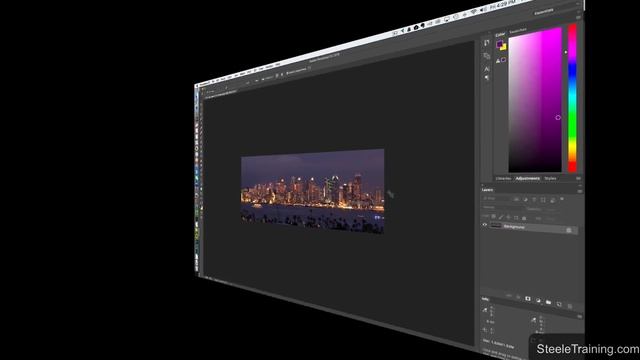Click the yellow background color swatch
The height and width of the screenshot is (360, 640).
coord(504,48)
